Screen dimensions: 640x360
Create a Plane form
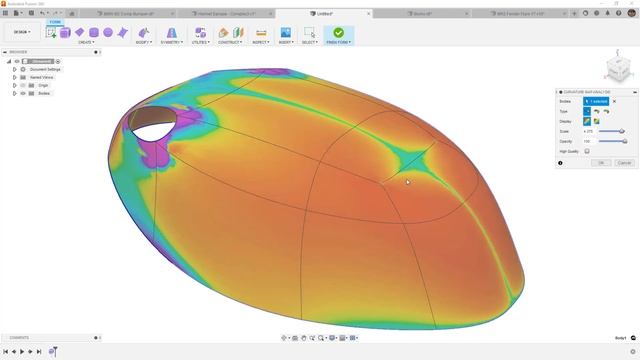(x=80, y=32)
